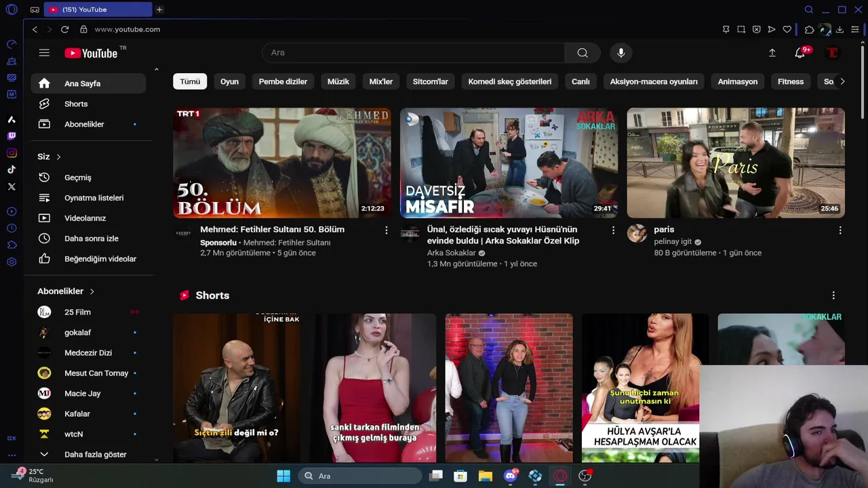Screen dimensions: 868x488
Task: Open Twitch in the Opera sidebar
Action: (12, 136)
